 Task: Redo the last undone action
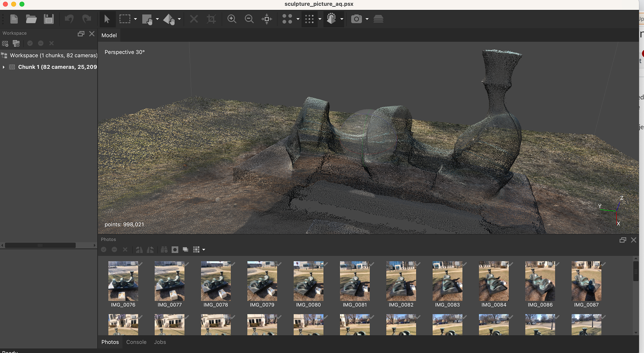87,19
